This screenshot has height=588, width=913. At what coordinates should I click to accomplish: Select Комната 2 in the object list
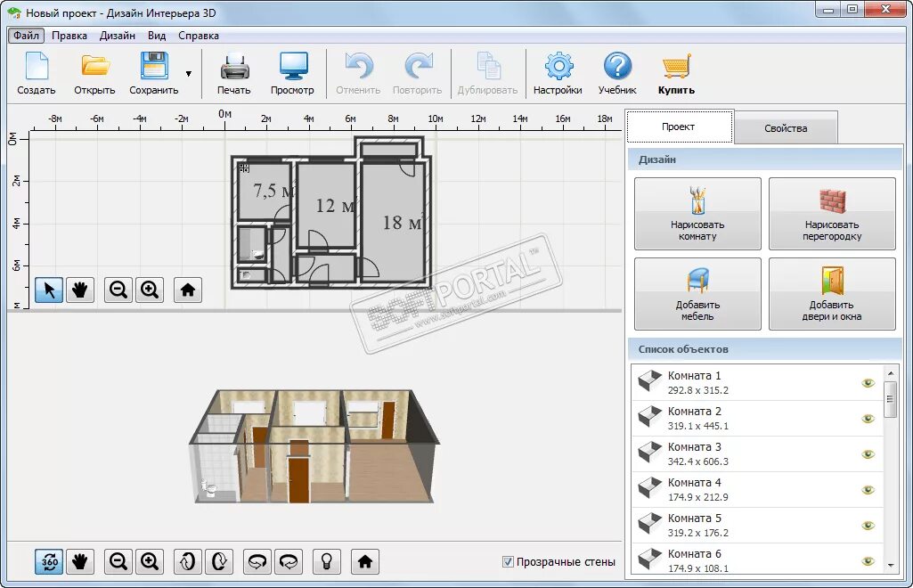757,419
